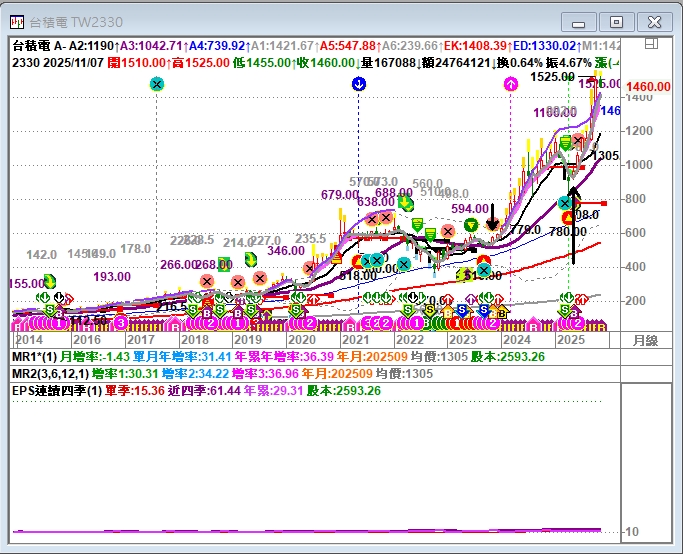Click the red A marker near 780.00
Image resolution: width=683 pixels, height=554 pixels.
pyautogui.click(x=568, y=217)
